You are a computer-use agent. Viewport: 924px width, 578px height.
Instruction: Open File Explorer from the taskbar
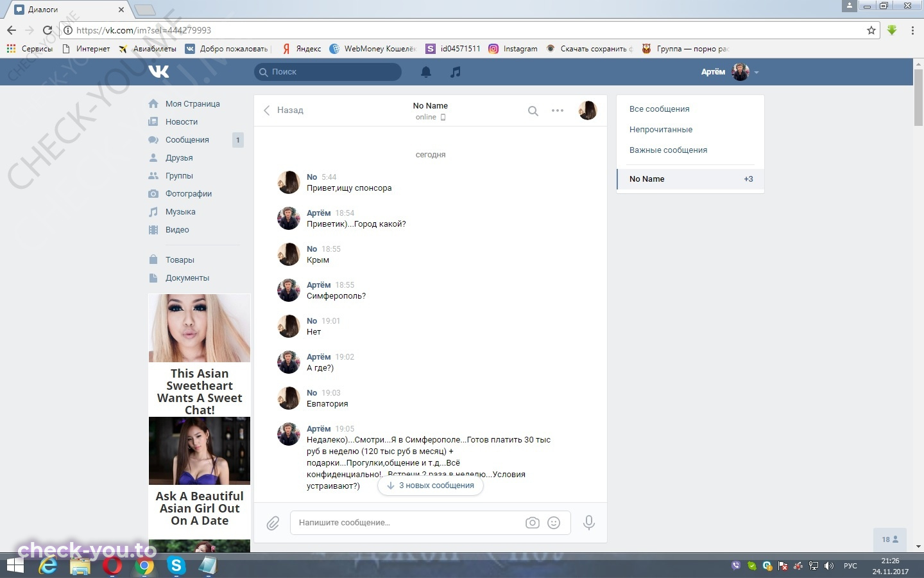coord(80,566)
